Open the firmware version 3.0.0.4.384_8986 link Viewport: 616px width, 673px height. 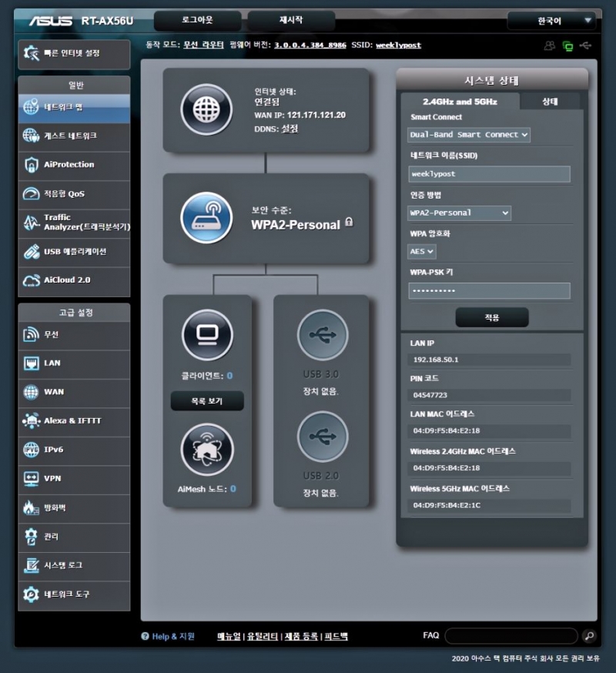coord(310,45)
